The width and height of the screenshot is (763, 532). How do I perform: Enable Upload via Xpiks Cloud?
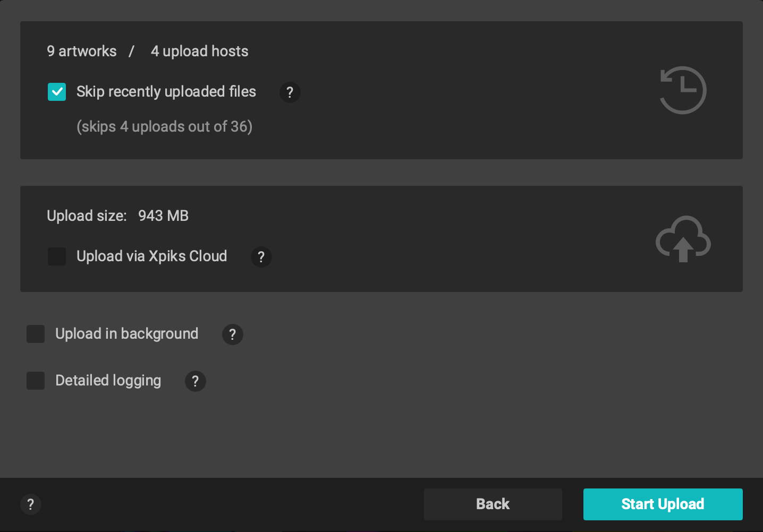coord(57,256)
